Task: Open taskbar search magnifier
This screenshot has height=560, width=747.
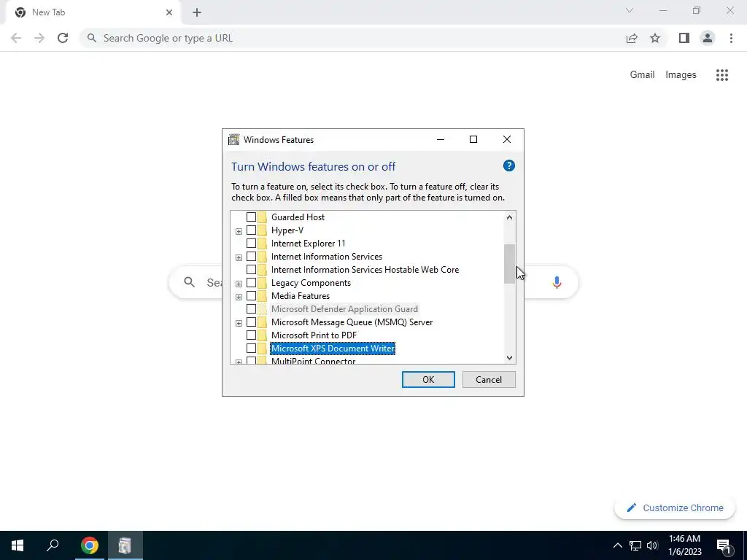Action: pos(53,545)
